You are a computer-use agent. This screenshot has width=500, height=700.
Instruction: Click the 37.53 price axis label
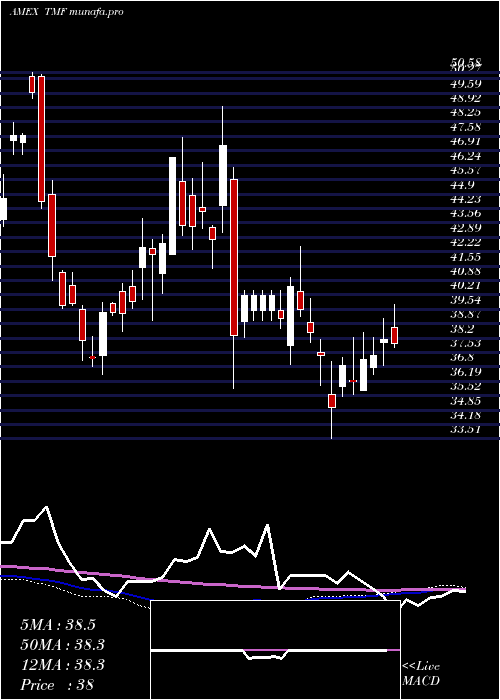click(465, 343)
